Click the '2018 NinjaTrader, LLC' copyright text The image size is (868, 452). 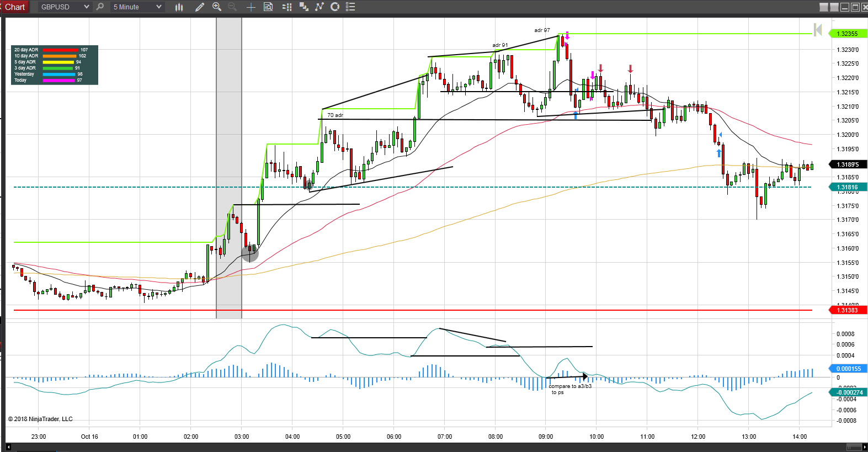click(x=43, y=419)
